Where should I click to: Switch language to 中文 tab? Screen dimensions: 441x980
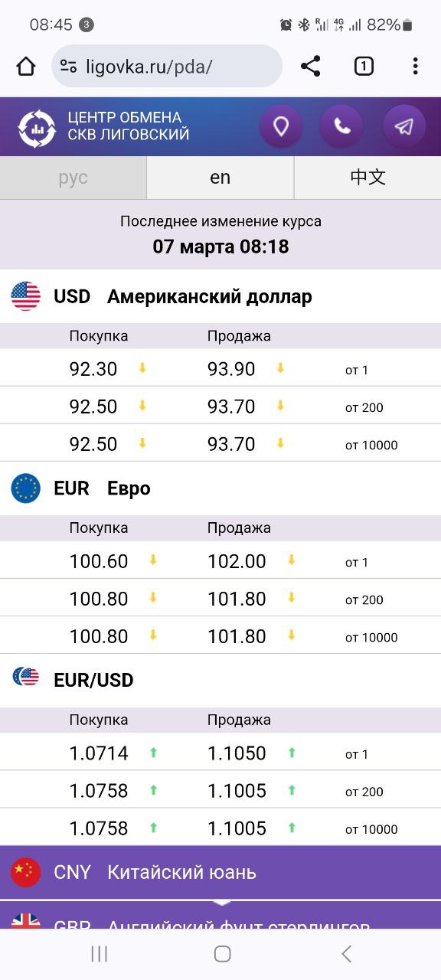tap(367, 178)
